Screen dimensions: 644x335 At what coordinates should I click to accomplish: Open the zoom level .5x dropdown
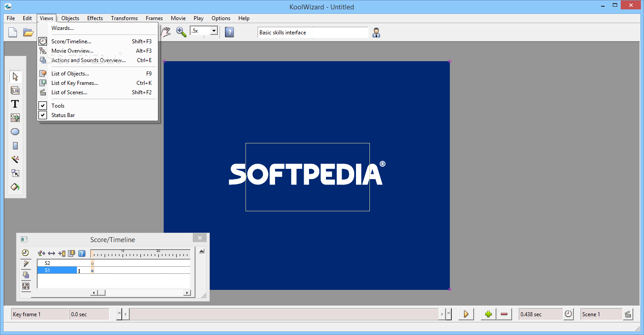click(214, 31)
